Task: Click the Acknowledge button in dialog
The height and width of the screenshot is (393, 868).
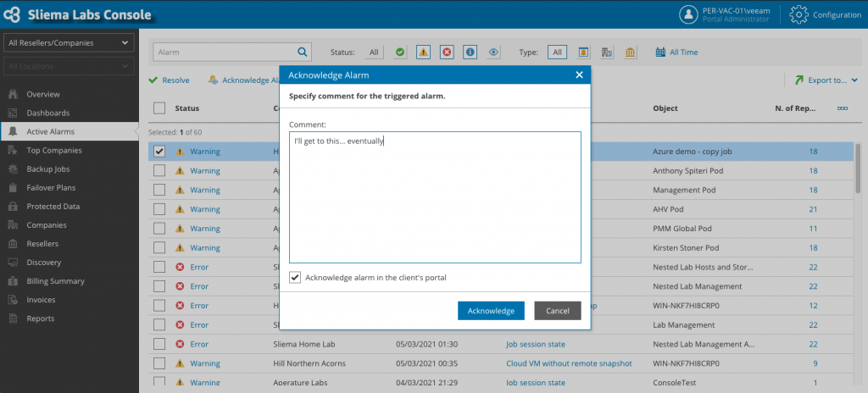Action: click(x=491, y=311)
